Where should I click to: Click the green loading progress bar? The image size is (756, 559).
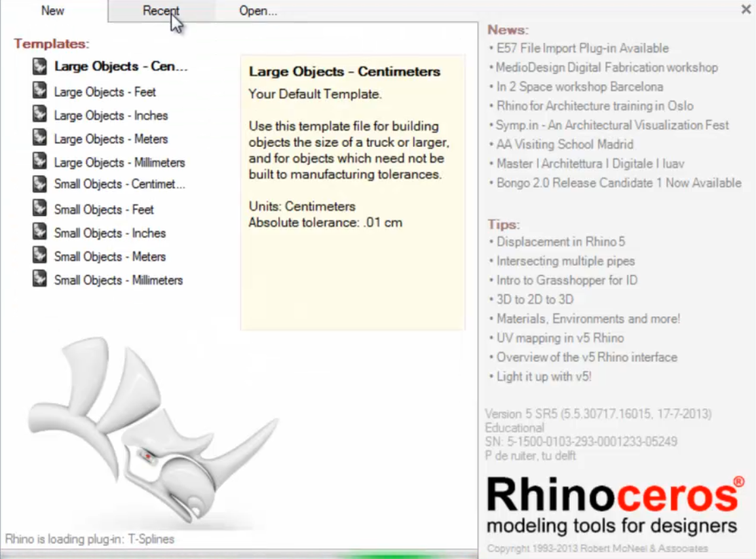coord(380,556)
